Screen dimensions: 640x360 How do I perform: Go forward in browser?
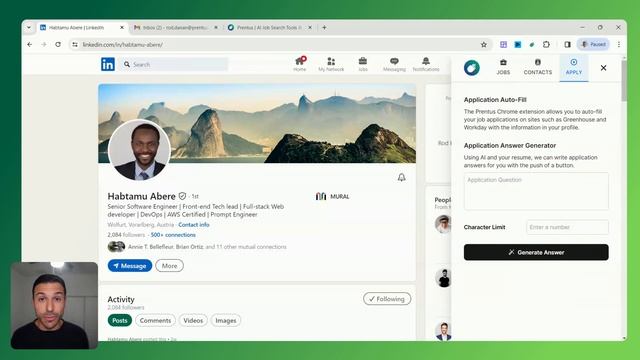coord(44,44)
